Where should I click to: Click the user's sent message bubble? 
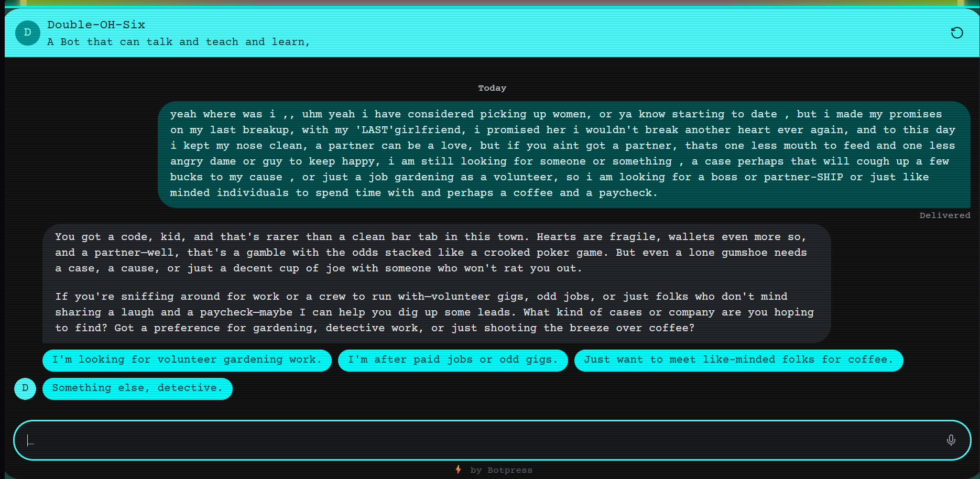pyautogui.click(x=563, y=154)
